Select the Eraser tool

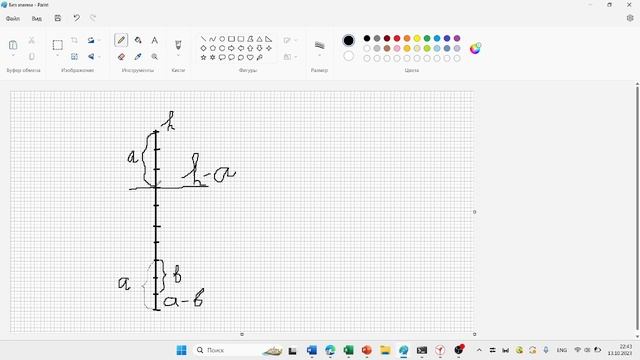click(x=121, y=57)
